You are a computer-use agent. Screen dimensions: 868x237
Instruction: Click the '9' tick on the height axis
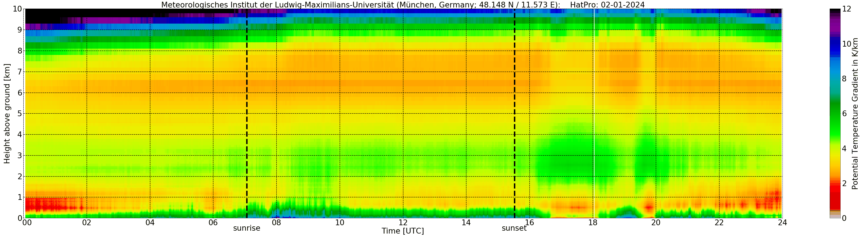[x=20, y=30]
